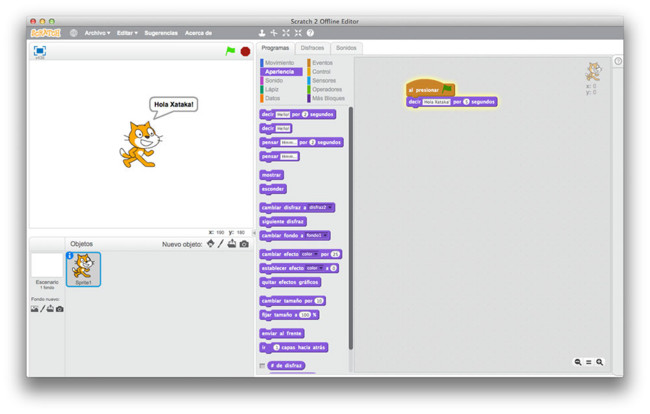Screen dimensions: 650x414
Task: Select the Sprite1 thumbnail in Objetos
Action: (x=83, y=269)
